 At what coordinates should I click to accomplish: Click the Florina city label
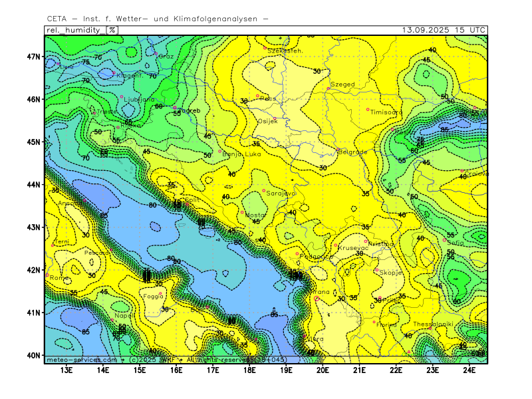point(386,325)
